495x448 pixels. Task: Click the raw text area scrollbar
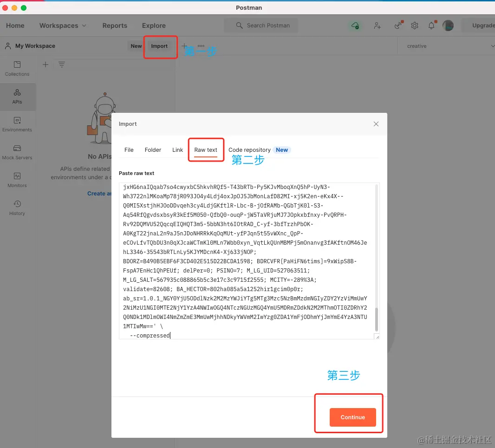376,319
